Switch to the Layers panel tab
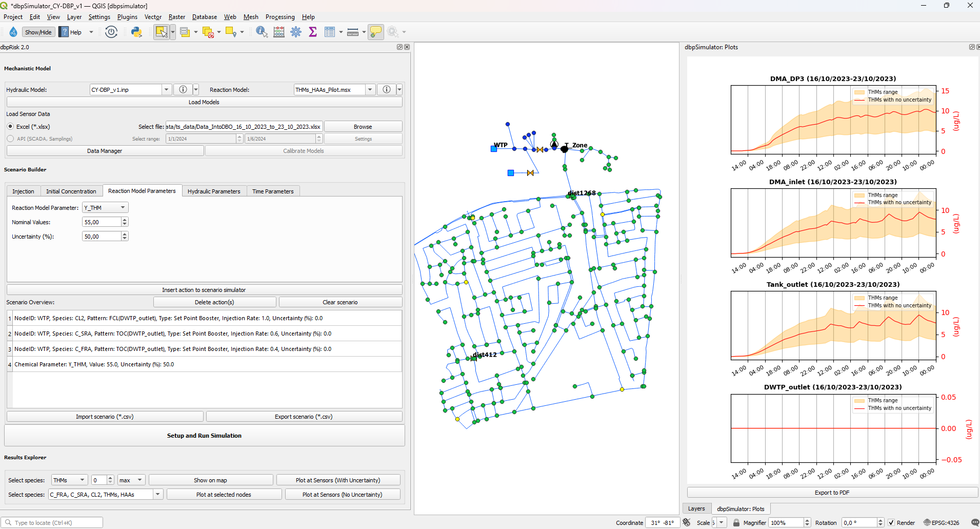 tap(696, 508)
